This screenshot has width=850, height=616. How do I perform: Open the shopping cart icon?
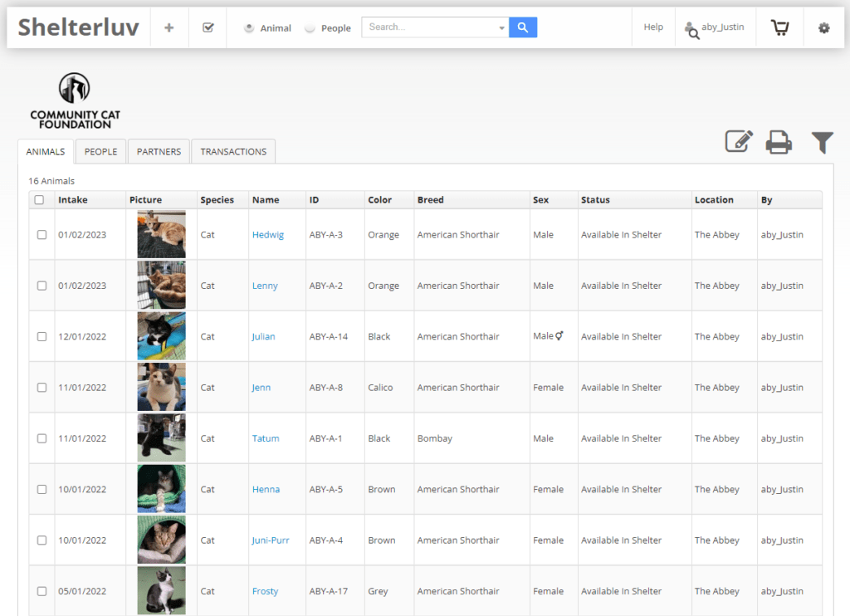780,27
